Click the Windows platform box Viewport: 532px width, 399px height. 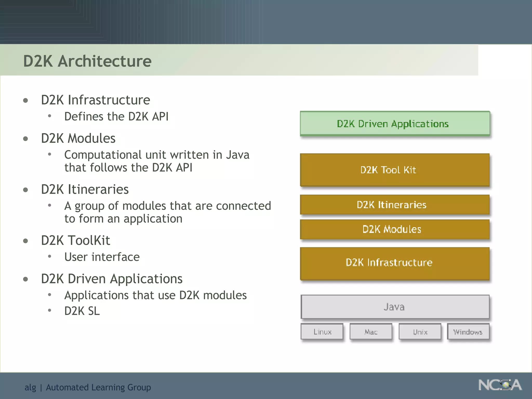pos(468,332)
